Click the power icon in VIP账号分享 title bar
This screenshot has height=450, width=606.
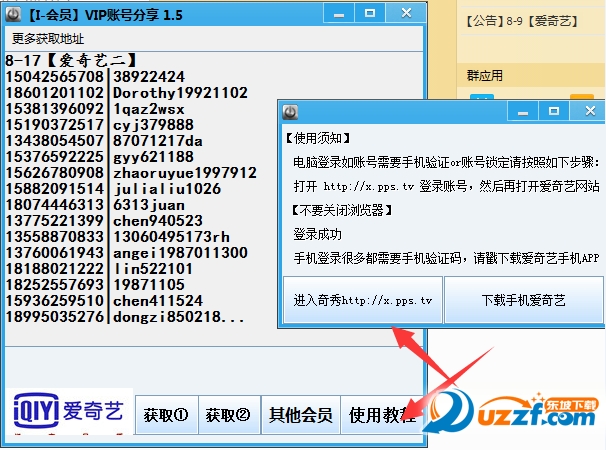pos(14,14)
